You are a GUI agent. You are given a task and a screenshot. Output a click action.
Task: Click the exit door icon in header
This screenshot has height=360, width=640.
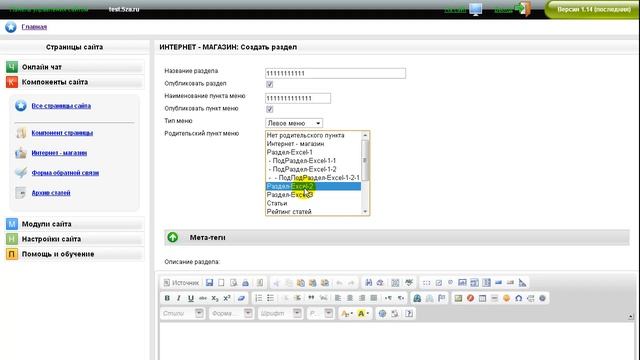pyautogui.click(x=523, y=9)
